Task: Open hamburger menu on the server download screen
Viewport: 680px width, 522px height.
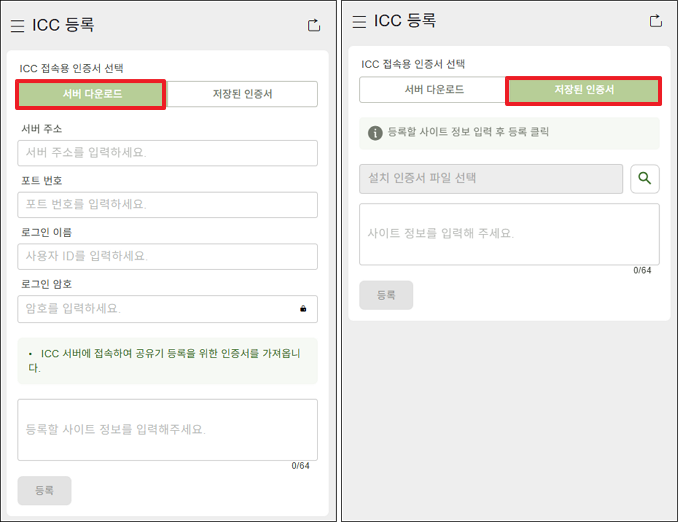Action: pyautogui.click(x=17, y=26)
